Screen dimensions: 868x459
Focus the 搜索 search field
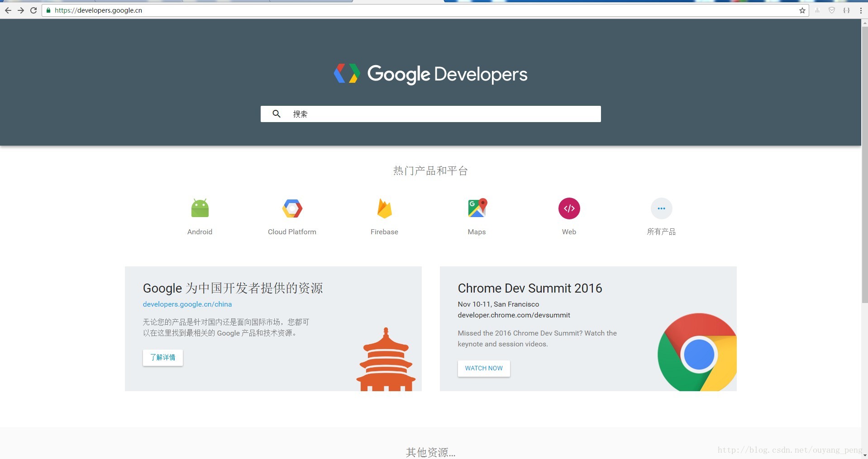[444, 114]
